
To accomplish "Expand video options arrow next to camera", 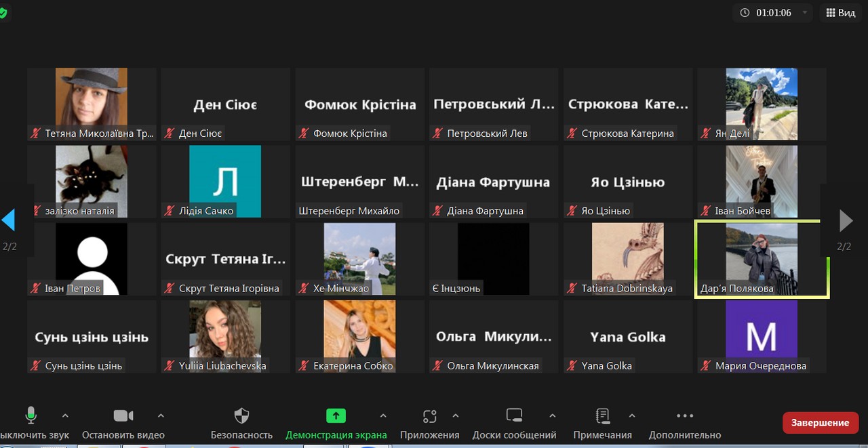I will (x=161, y=415).
